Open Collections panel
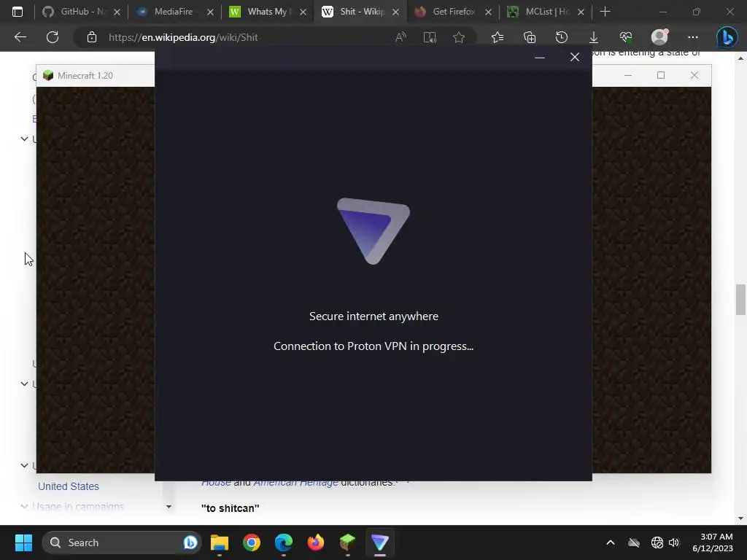Screen dimensions: 747x560 click(x=530, y=37)
